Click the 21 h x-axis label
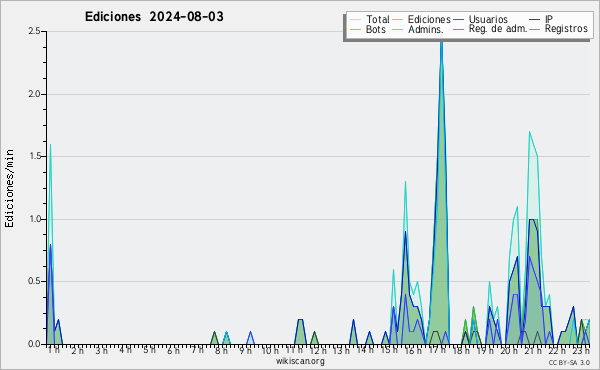Image resolution: width=600 pixels, height=370 pixels. coord(533,350)
